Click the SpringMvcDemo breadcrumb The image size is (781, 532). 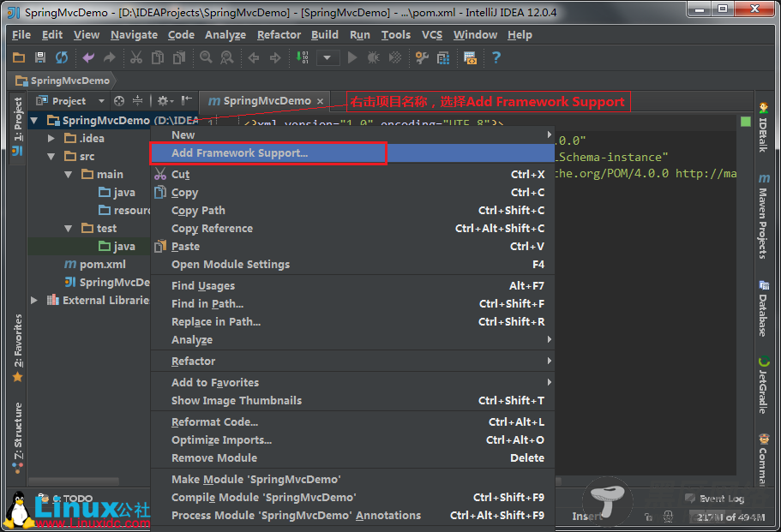click(x=63, y=81)
